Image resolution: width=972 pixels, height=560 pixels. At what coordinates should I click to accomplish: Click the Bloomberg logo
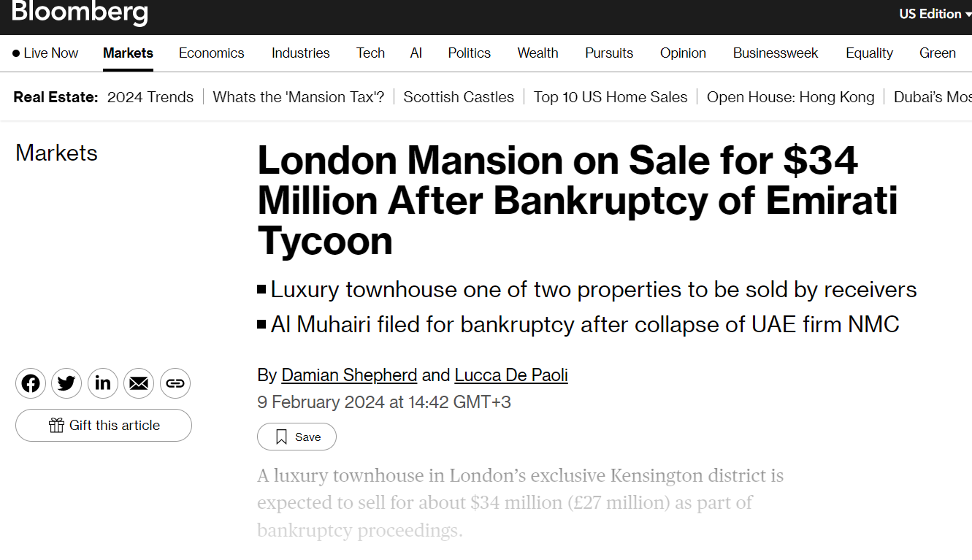click(x=80, y=12)
